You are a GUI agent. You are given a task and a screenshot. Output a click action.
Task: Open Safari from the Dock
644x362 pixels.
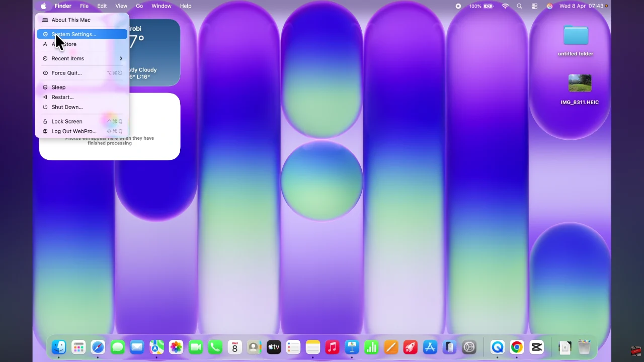[x=98, y=347]
